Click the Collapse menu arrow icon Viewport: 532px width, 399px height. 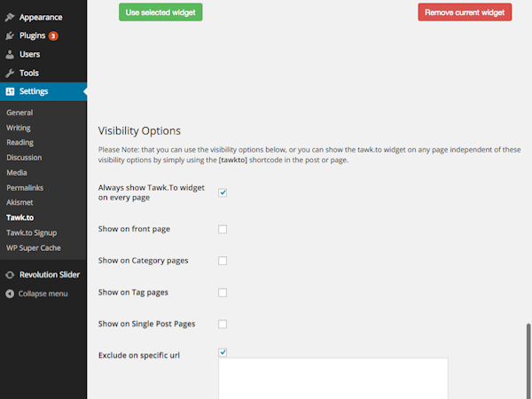(x=10, y=293)
